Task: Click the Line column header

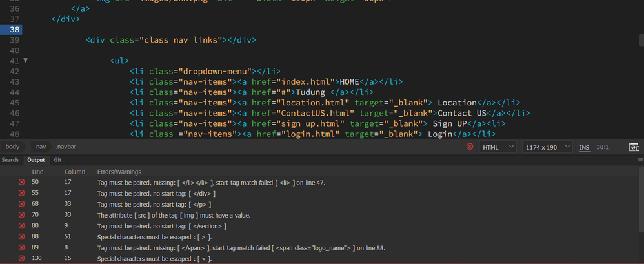Action: point(37,172)
